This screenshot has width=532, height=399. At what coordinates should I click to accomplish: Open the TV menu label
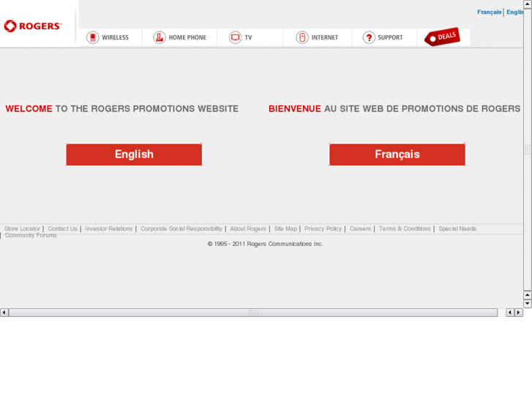tap(248, 37)
